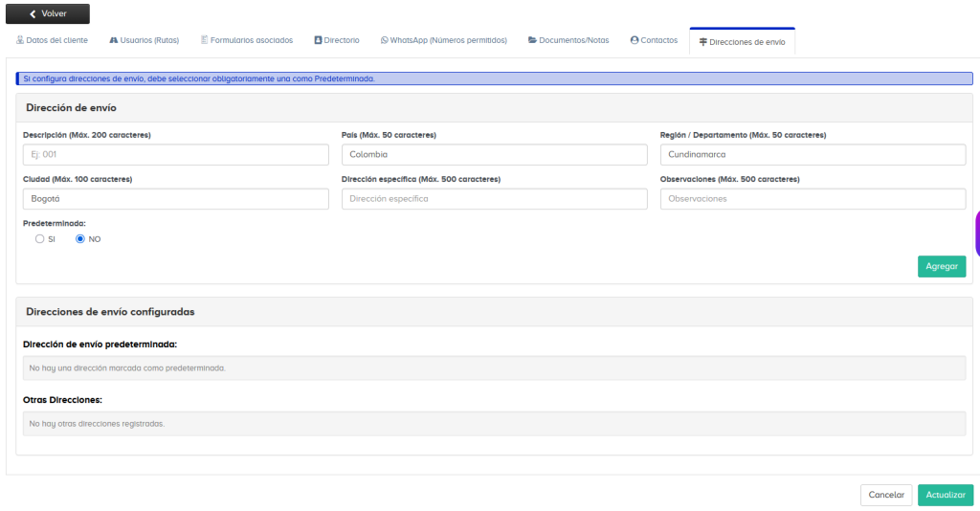Focus the Dirección específica input field
The height and width of the screenshot is (511, 980).
point(495,199)
